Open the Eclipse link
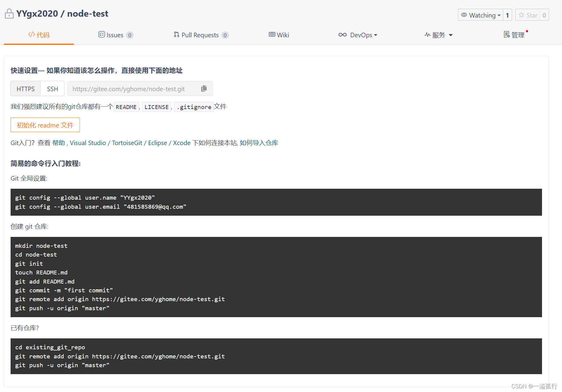The width and height of the screenshot is (562, 392). (x=157, y=143)
